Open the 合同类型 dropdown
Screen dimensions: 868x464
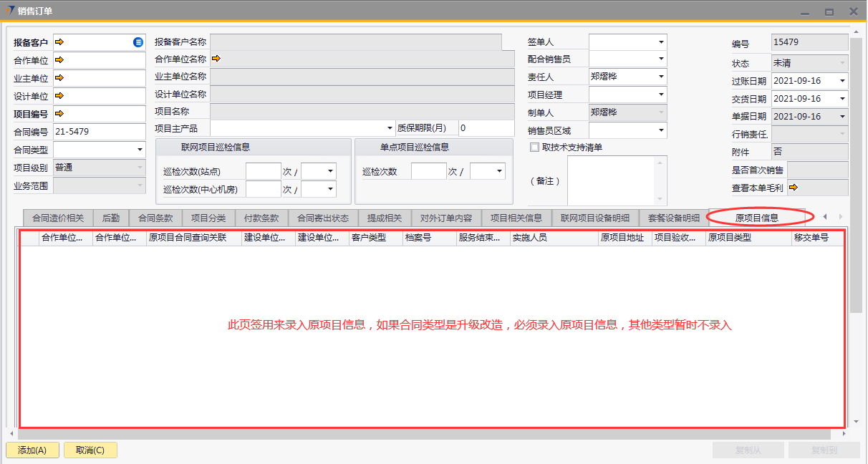coord(140,150)
